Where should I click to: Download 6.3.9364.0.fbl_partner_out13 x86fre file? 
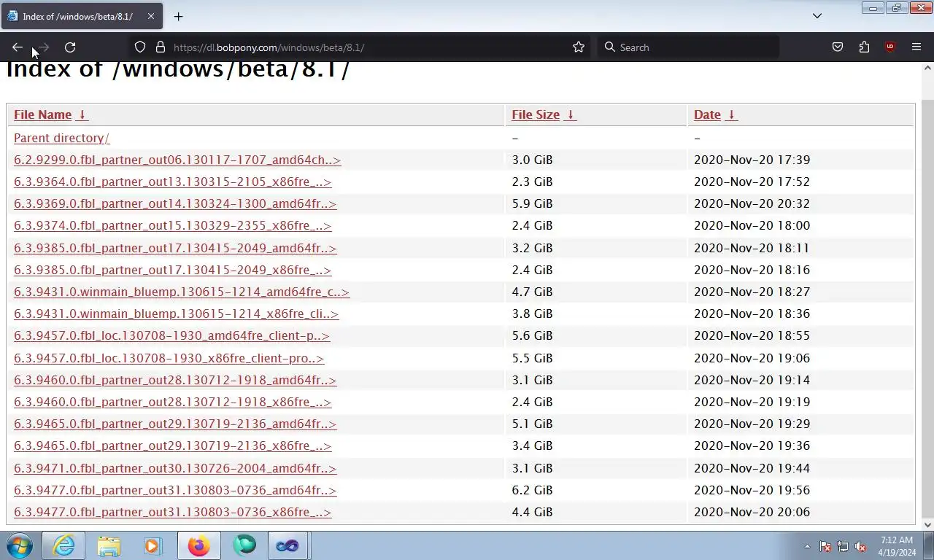pos(172,182)
